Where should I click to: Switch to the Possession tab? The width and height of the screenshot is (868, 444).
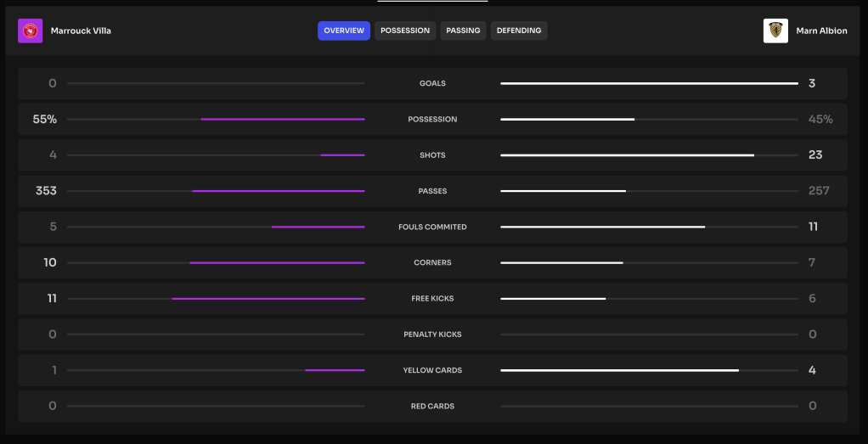pyautogui.click(x=405, y=31)
